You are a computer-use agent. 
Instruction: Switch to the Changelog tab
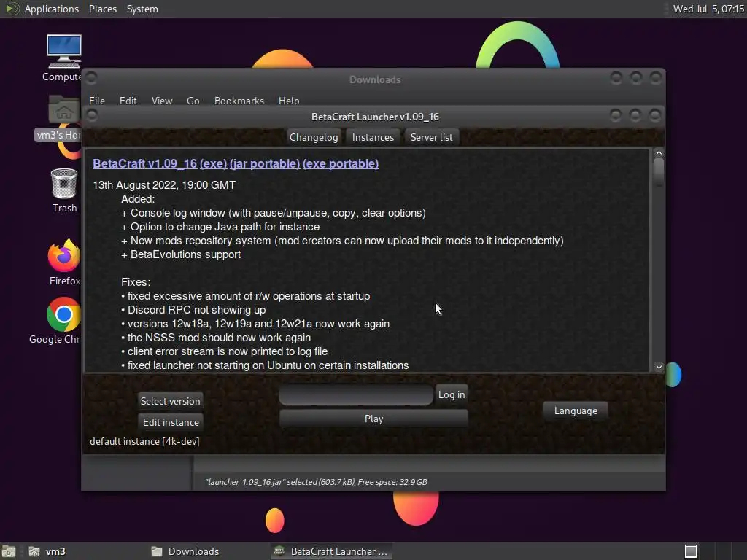click(x=314, y=137)
